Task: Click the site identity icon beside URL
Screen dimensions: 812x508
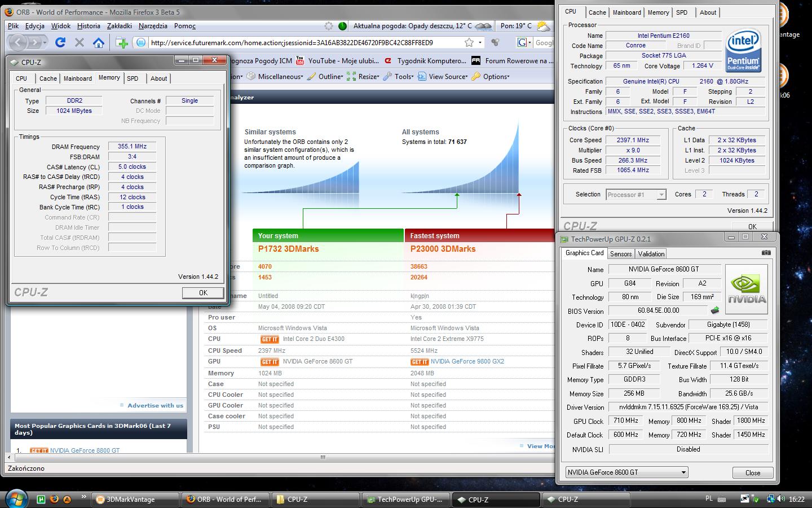Action: pyautogui.click(x=141, y=42)
